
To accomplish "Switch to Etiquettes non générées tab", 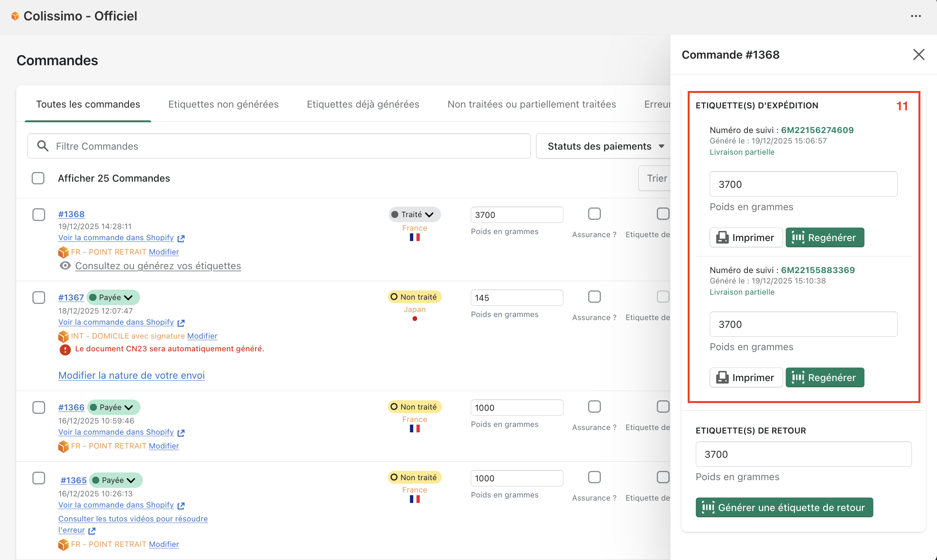I will tap(223, 104).
